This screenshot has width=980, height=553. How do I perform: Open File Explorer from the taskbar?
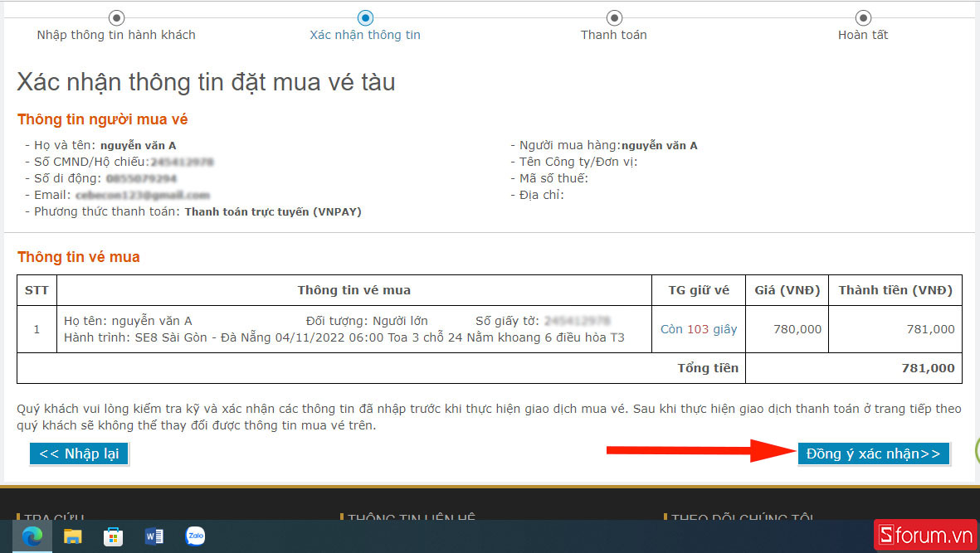point(73,536)
